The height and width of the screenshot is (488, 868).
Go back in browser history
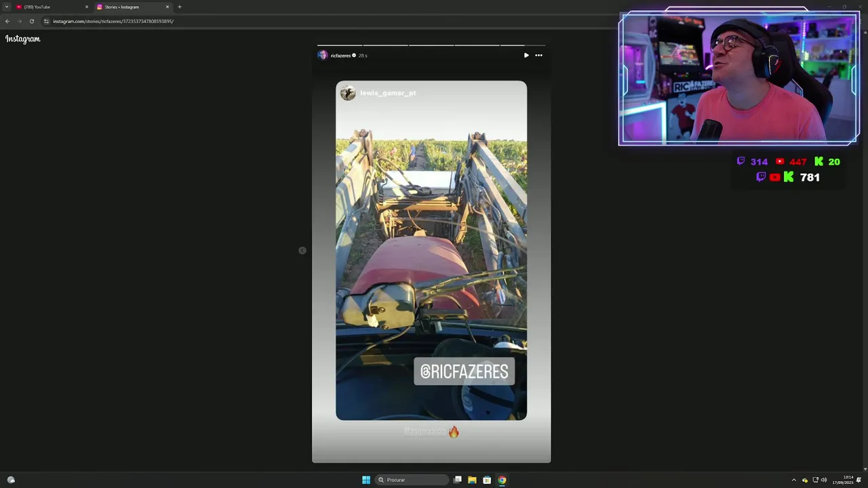point(7,21)
